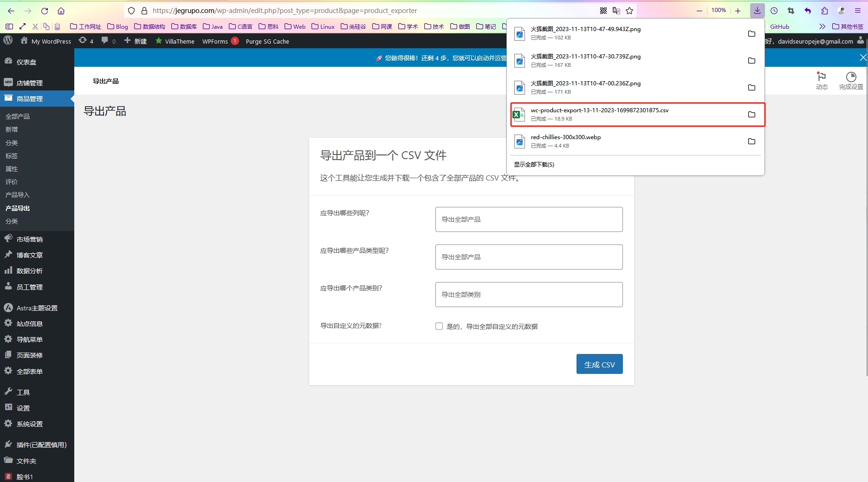Open the 动态 activity flag icon

(x=822, y=81)
